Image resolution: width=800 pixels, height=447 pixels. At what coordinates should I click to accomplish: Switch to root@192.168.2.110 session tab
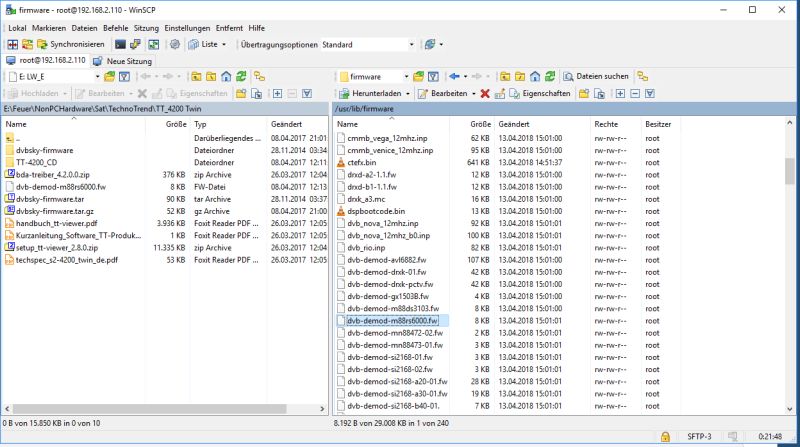(x=45, y=60)
